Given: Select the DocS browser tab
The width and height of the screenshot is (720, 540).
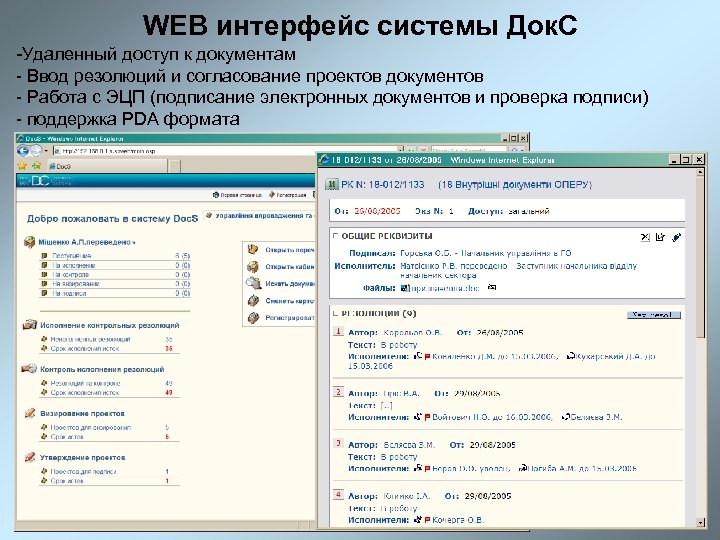Looking at the screenshot, I should [x=106, y=166].
